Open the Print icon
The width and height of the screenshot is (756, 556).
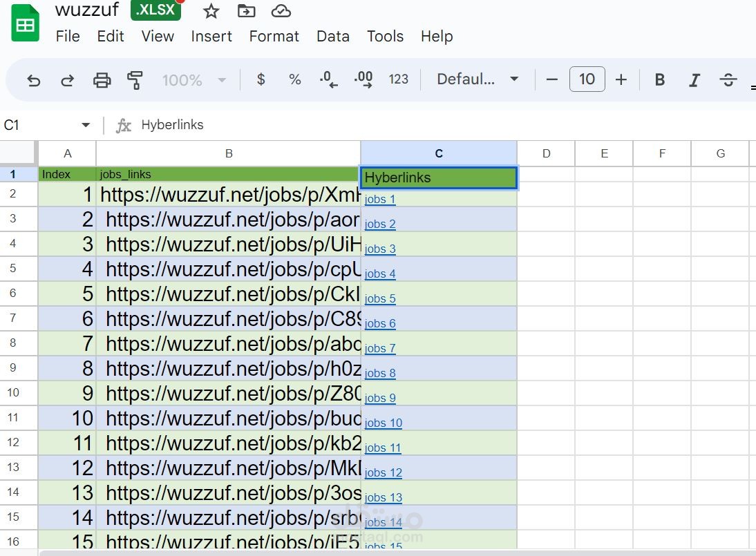[x=102, y=79]
